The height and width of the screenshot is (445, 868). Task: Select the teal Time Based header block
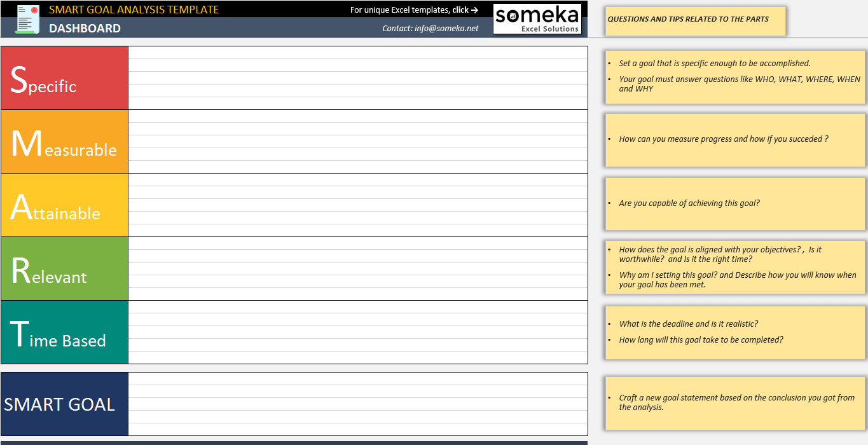[64, 331]
